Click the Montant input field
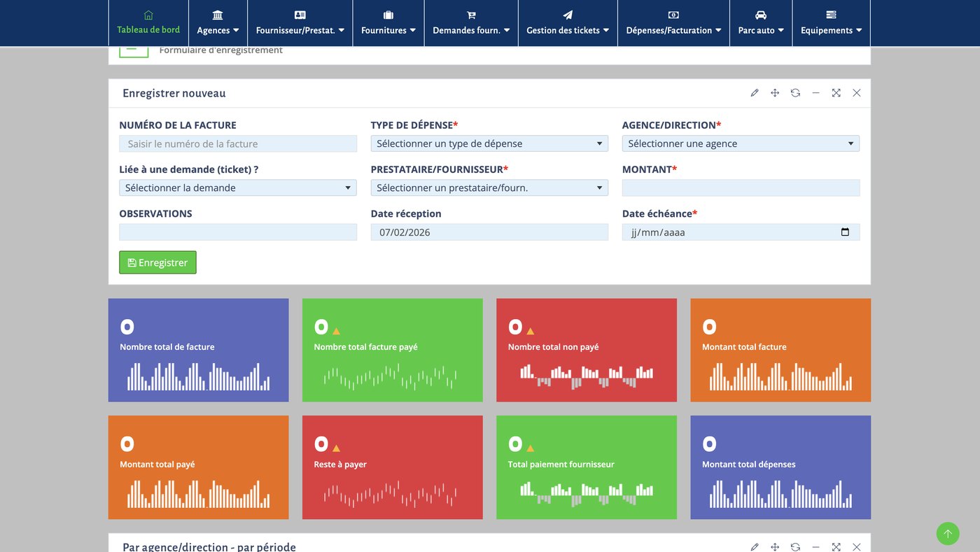Viewport: 980px width, 552px height. pos(741,187)
